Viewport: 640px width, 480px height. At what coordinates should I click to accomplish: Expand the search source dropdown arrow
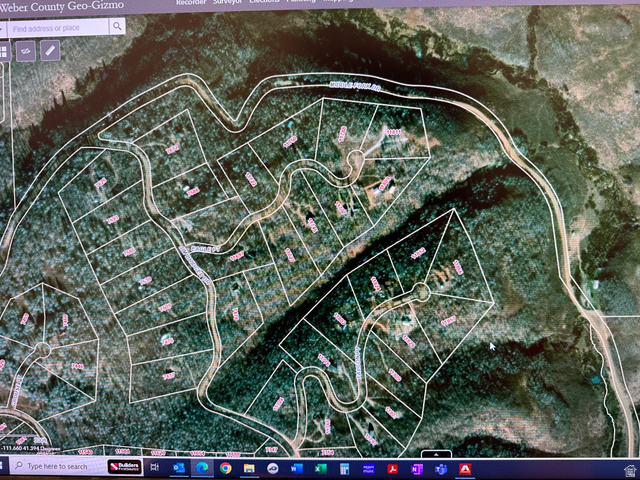point(2,29)
